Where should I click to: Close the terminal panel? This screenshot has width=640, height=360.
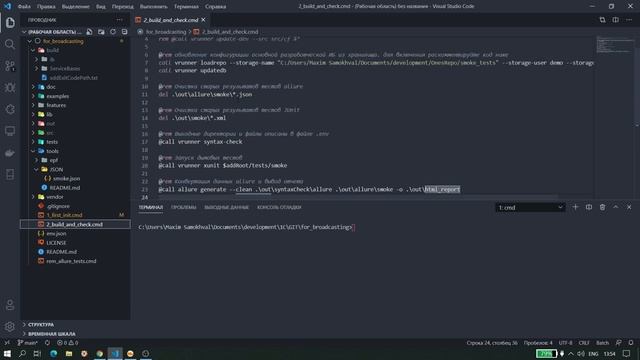pyautogui.click(x=629, y=207)
